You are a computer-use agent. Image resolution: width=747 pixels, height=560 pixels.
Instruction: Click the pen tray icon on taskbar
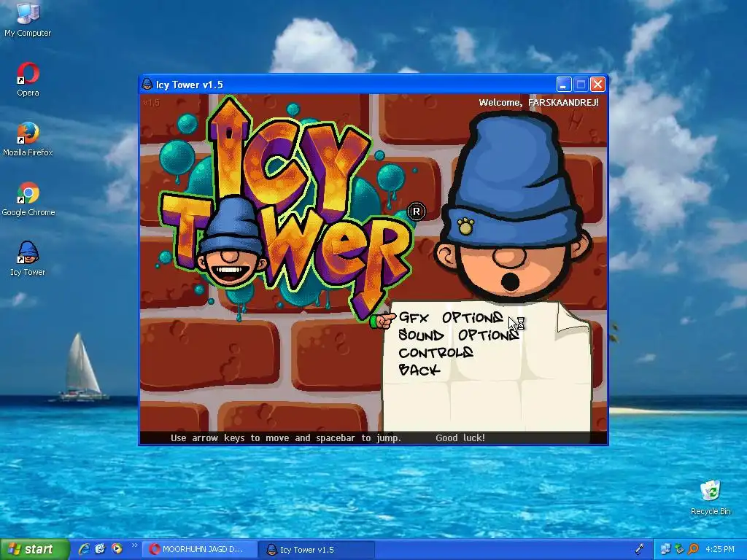639,550
